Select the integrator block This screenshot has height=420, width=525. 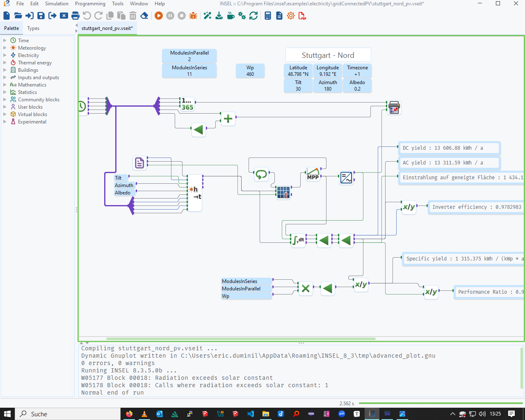click(299, 240)
